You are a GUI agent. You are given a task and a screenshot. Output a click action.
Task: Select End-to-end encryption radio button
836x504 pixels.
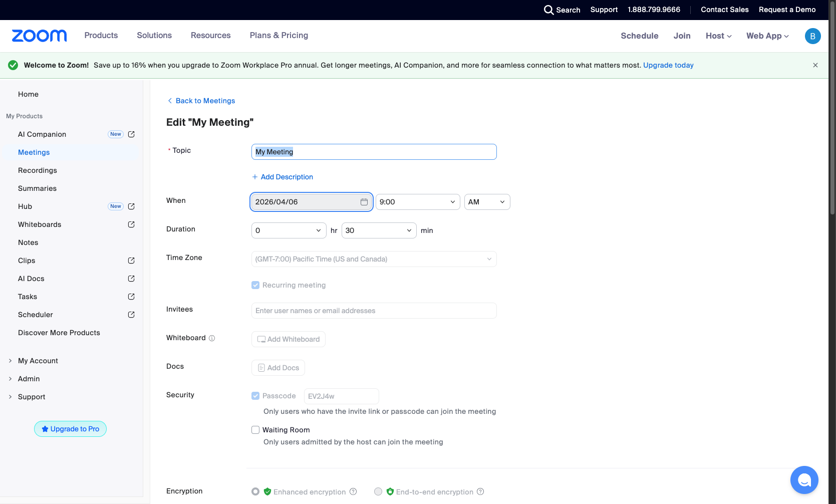coord(378,491)
